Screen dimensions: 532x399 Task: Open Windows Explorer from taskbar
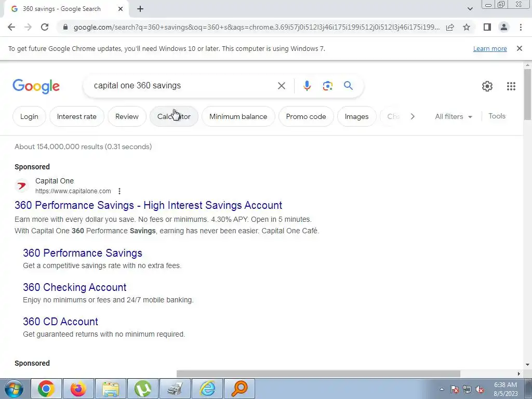click(111, 389)
